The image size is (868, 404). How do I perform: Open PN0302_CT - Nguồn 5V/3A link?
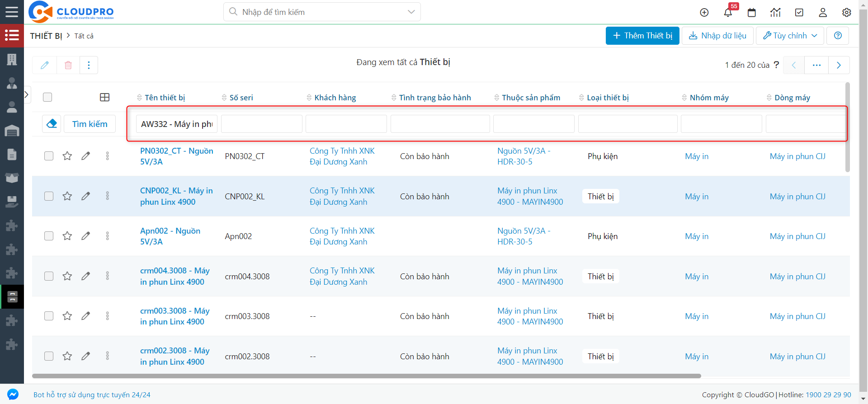click(x=177, y=156)
